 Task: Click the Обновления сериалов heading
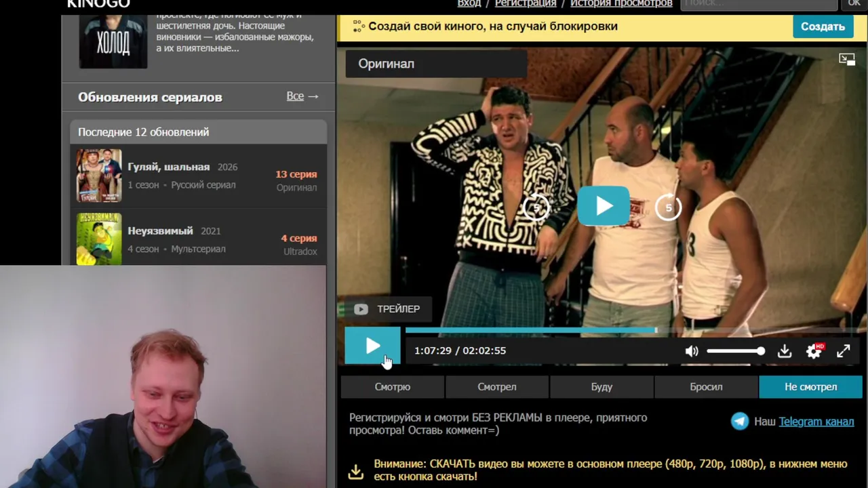tap(150, 97)
